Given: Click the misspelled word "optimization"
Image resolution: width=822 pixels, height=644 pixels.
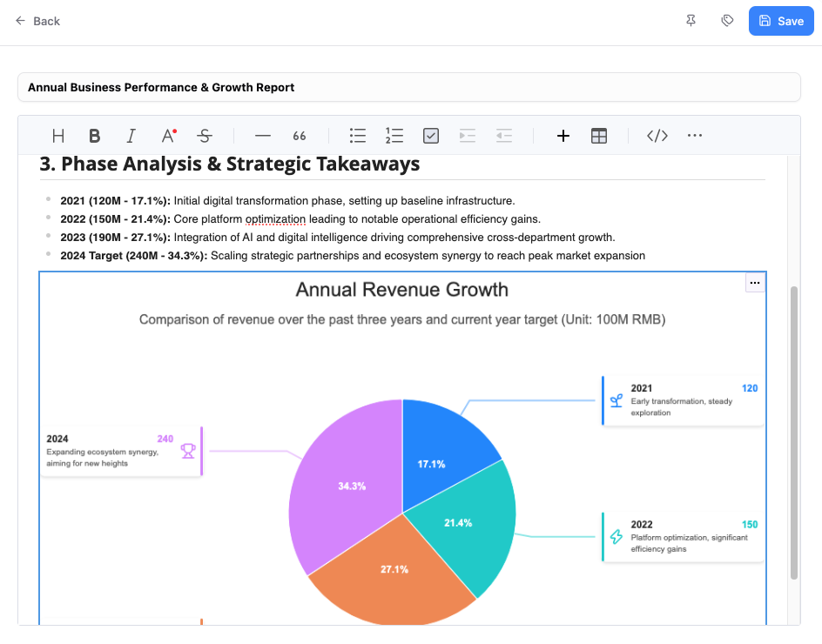Looking at the screenshot, I should [275, 219].
